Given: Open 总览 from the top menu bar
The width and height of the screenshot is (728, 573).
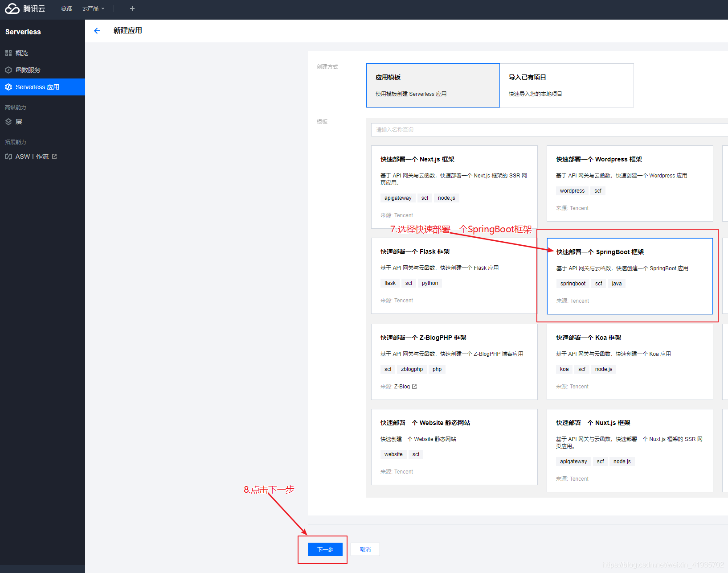Looking at the screenshot, I should (x=66, y=8).
